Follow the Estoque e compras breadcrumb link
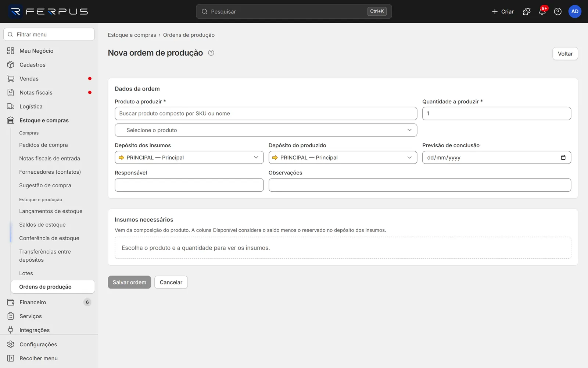Viewport: 588px width, 368px height. [132, 35]
